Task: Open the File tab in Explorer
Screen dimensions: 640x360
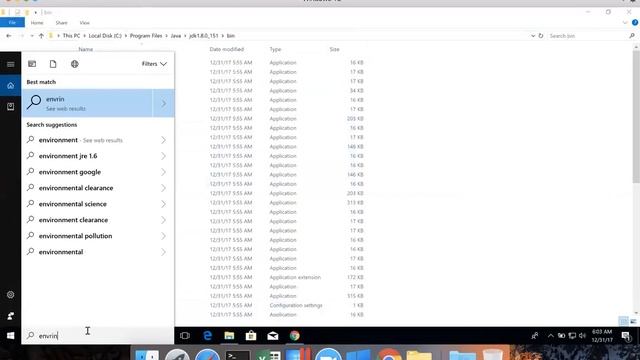Action: click(12, 23)
